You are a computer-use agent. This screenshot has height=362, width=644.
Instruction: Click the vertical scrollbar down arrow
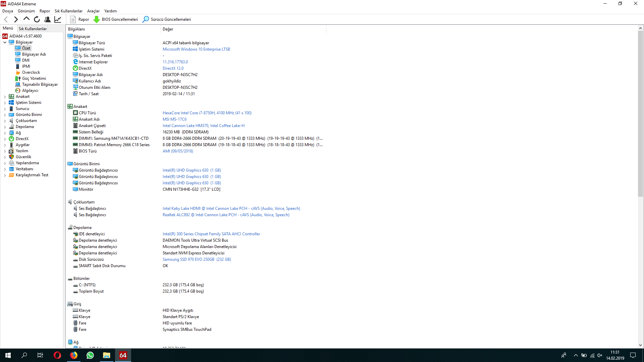coord(640,345)
